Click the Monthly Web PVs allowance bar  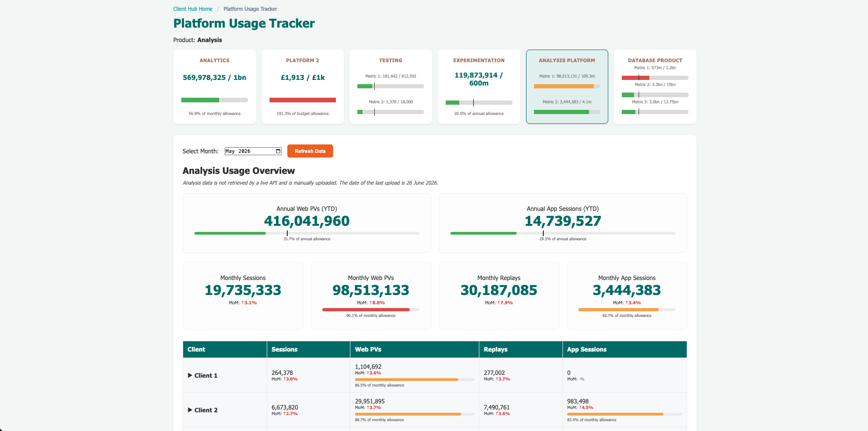pos(371,309)
